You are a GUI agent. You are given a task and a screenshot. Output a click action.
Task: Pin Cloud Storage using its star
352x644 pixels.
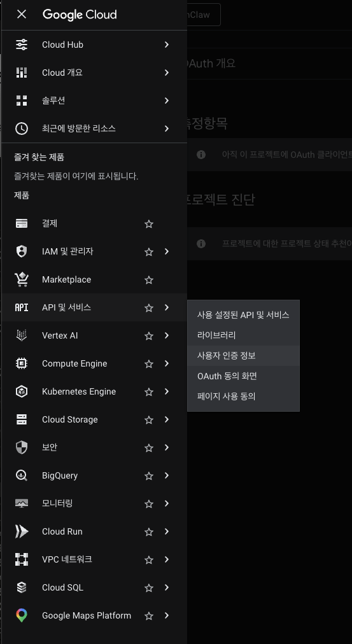coord(149,420)
